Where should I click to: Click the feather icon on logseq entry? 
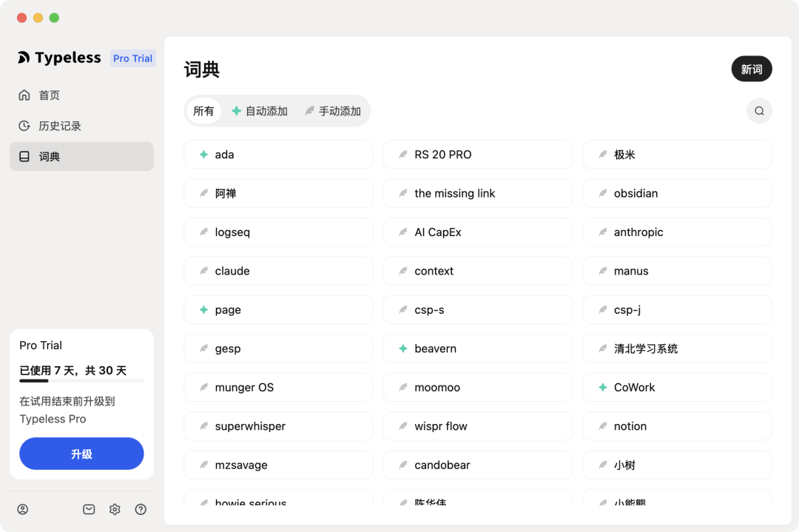coord(204,232)
